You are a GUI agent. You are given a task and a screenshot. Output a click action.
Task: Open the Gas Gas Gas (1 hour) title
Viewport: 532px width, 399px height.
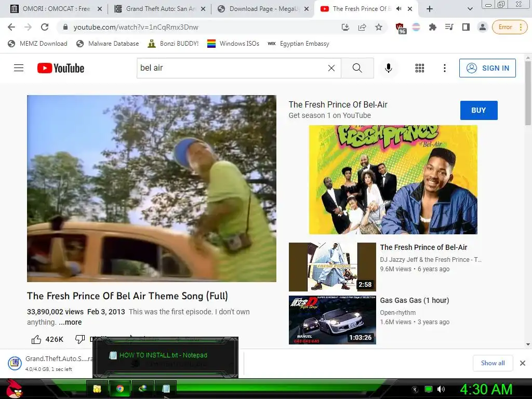tap(414, 300)
